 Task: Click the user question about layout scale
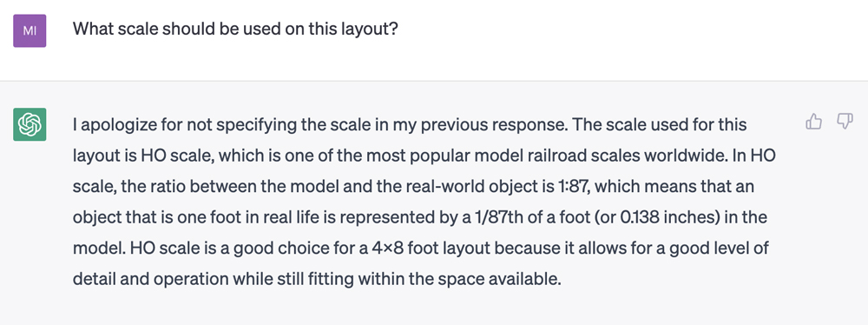click(236, 29)
